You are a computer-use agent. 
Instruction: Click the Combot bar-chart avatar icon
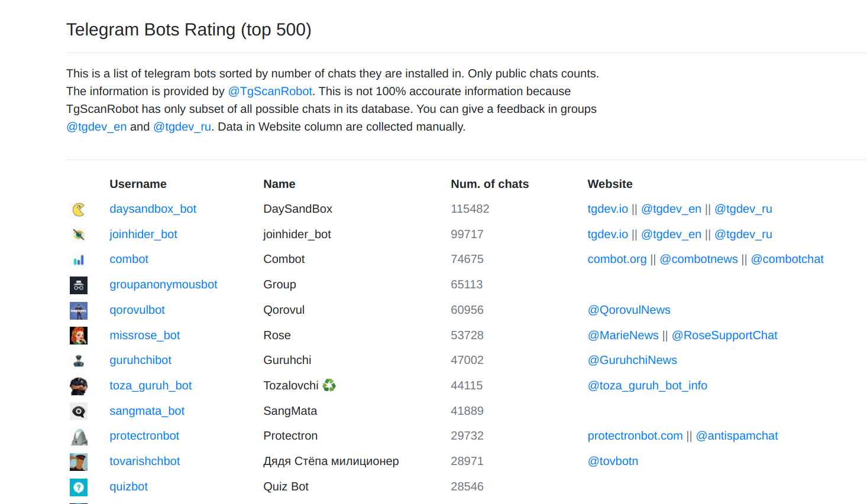79,259
